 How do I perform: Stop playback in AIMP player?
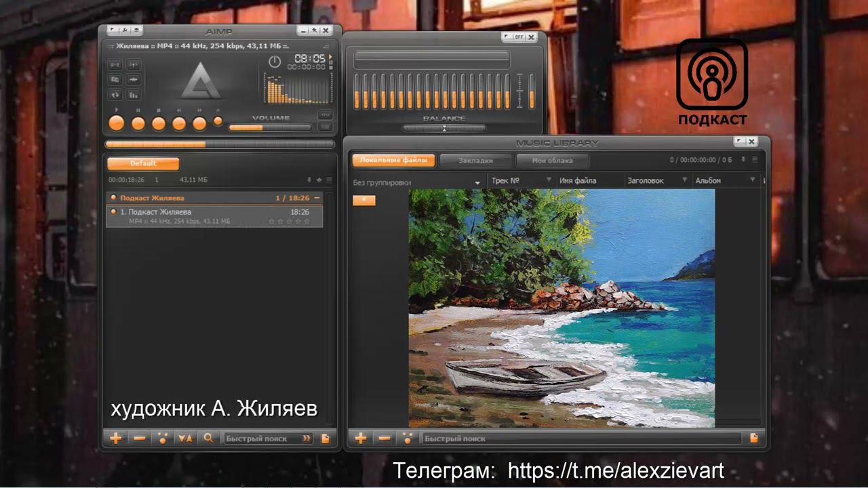[x=158, y=123]
